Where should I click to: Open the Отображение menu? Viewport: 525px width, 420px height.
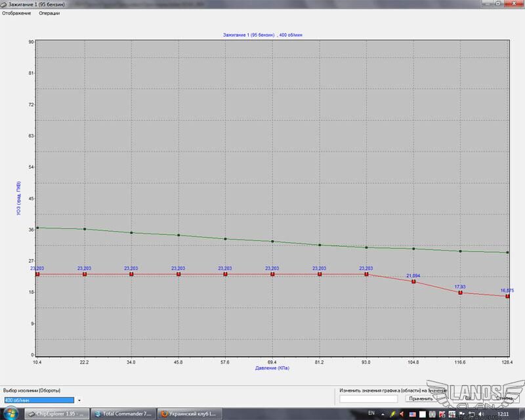(16, 13)
